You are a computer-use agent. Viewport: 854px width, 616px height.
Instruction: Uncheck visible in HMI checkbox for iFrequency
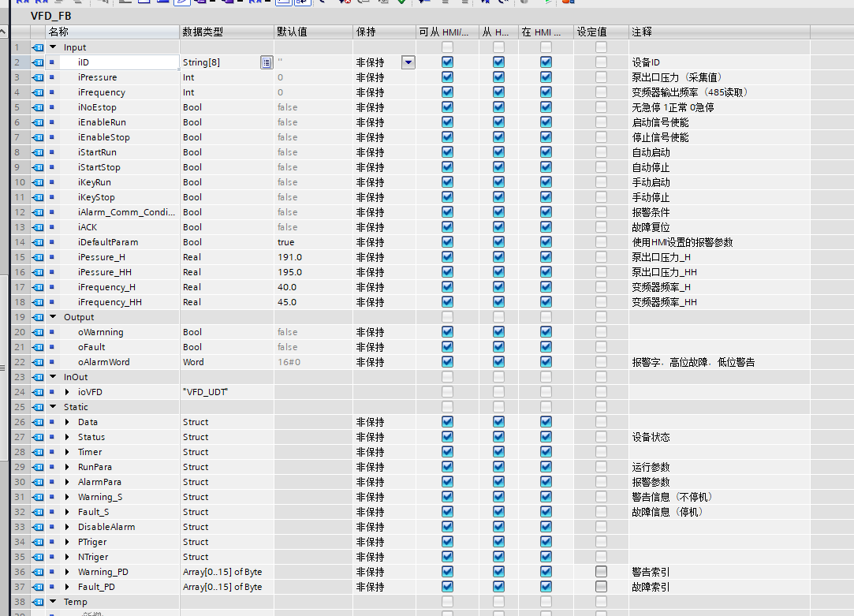[x=546, y=92]
